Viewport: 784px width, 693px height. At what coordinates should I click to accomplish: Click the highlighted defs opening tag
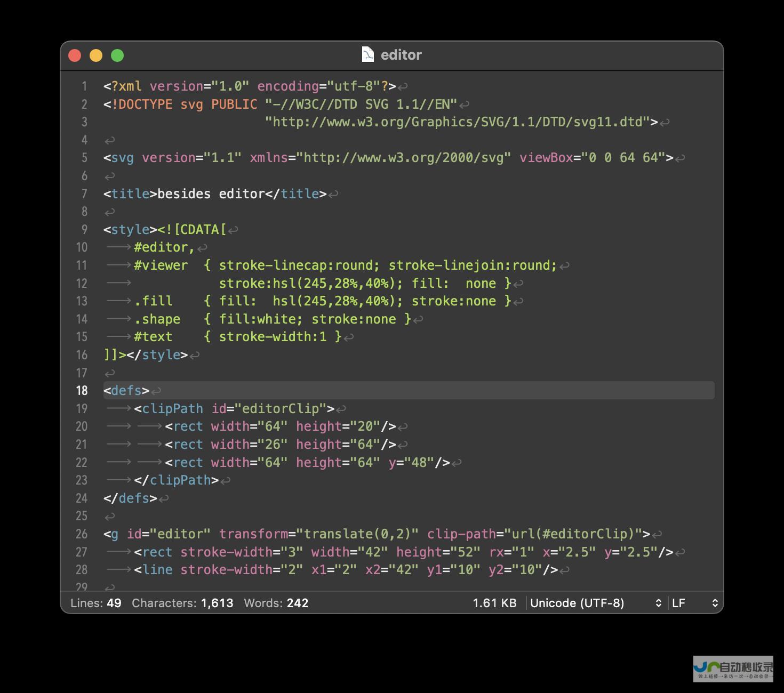pyautogui.click(x=126, y=390)
